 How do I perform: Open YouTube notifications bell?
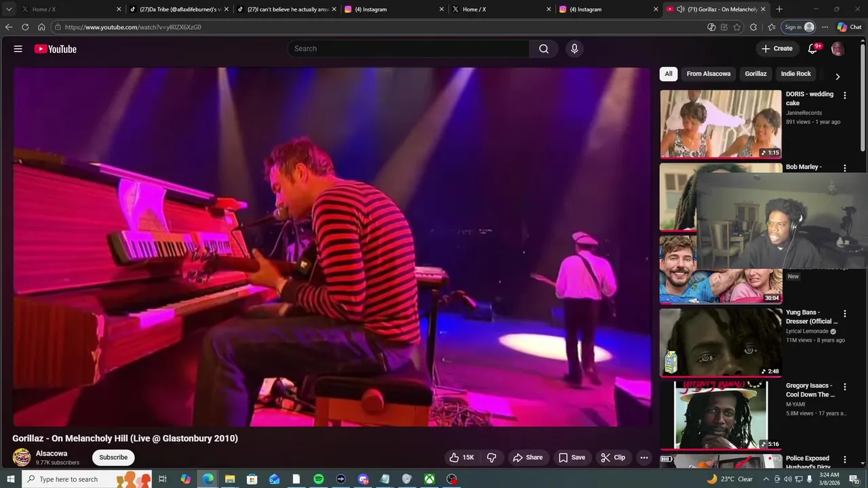[813, 49]
